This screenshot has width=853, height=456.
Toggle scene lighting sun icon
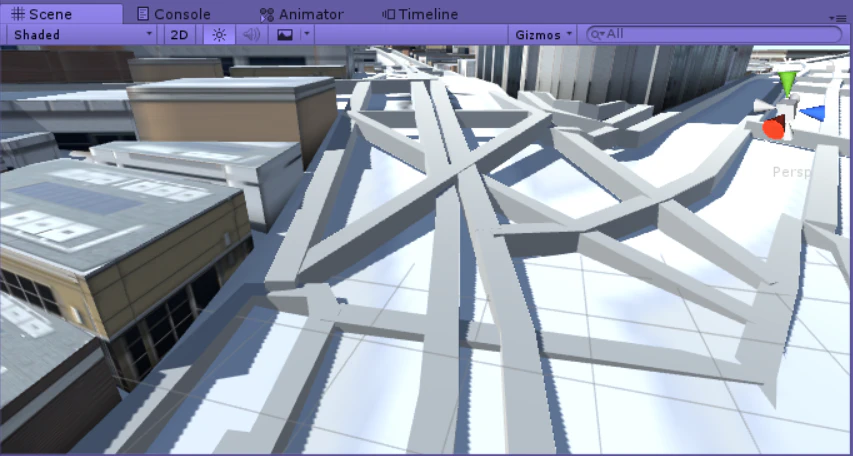click(219, 35)
